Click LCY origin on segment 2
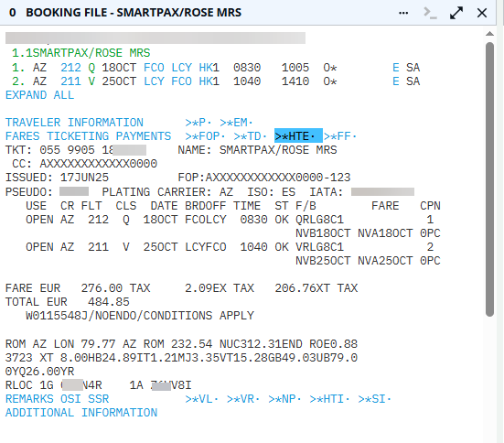Screen dimensions: 504x443 tap(154, 81)
